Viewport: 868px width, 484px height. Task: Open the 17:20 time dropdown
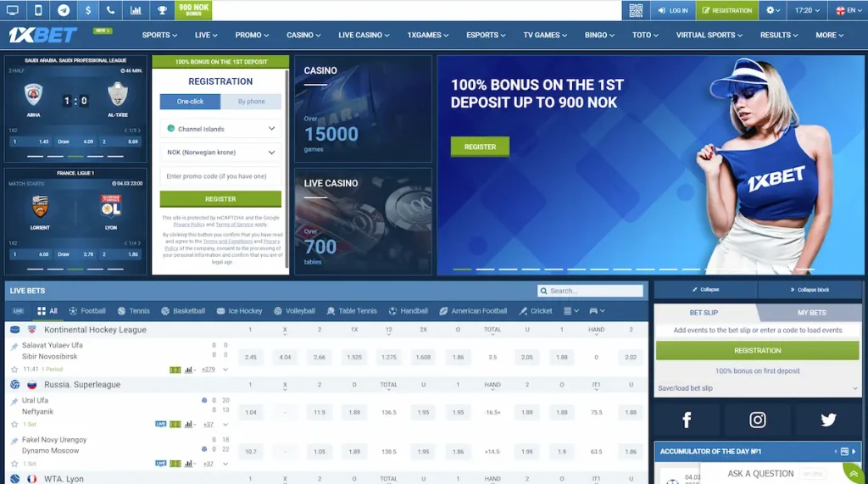pos(807,10)
